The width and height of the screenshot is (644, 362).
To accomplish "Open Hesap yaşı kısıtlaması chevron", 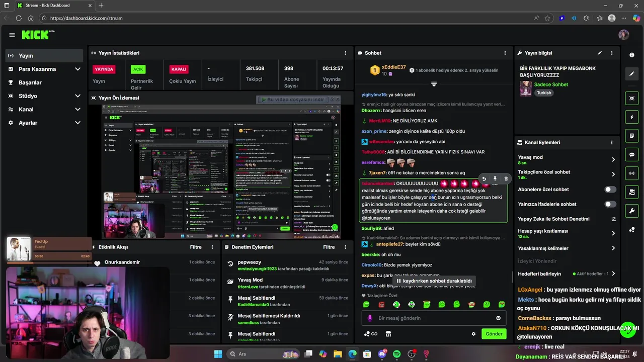I will (613, 233).
